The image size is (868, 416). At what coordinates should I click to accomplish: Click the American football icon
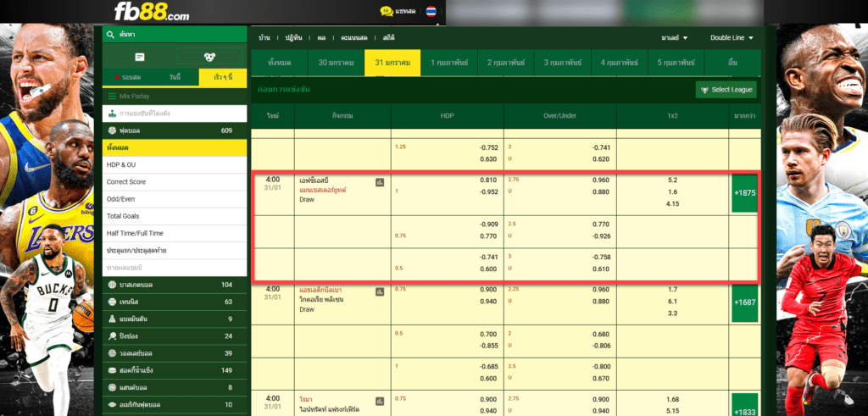(113, 405)
